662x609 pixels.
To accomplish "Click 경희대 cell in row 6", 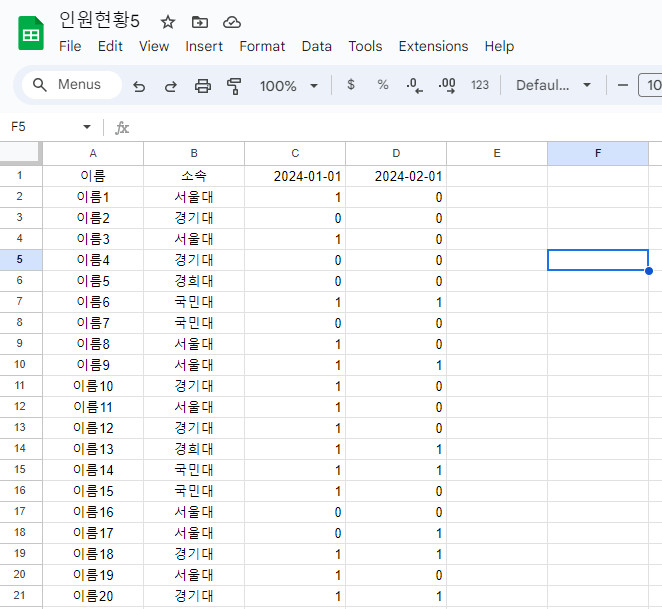I will tap(194, 281).
